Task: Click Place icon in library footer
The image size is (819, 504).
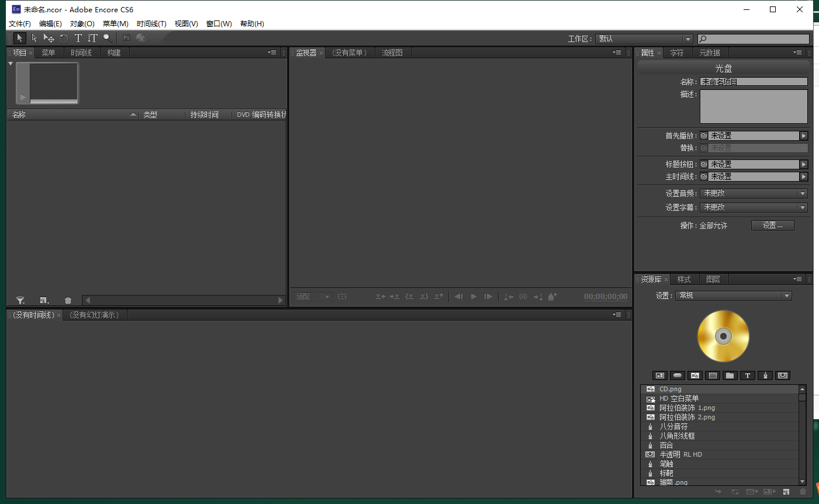Action: (x=718, y=492)
